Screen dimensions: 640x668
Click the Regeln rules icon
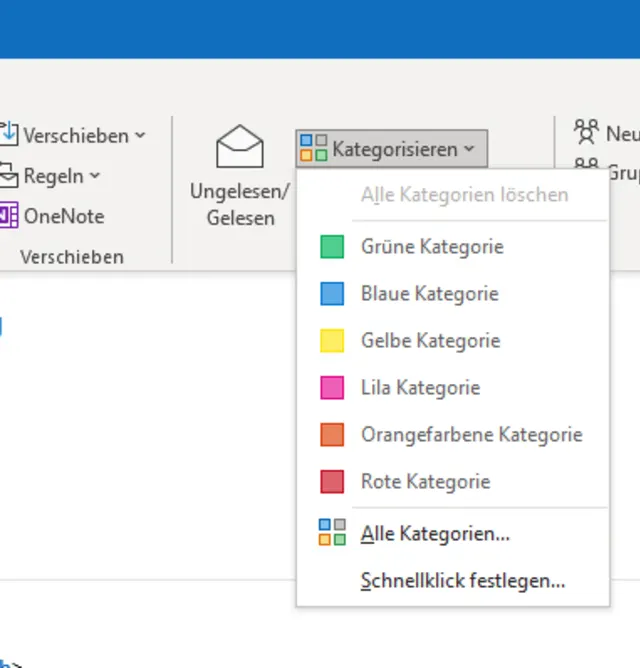(x=9, y=175)
